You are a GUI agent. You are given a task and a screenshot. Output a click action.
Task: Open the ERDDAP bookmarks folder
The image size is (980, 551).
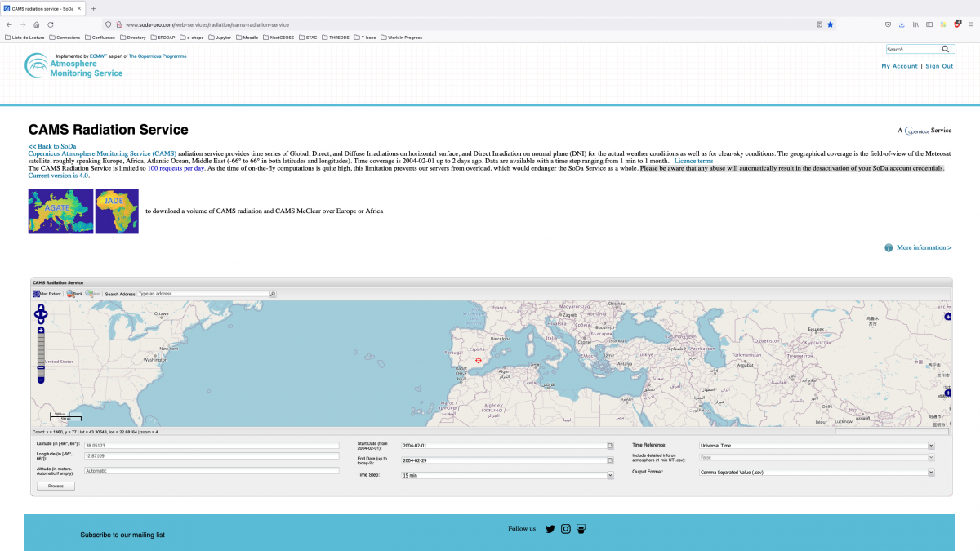pyautogui.click(x=163, y=37)
